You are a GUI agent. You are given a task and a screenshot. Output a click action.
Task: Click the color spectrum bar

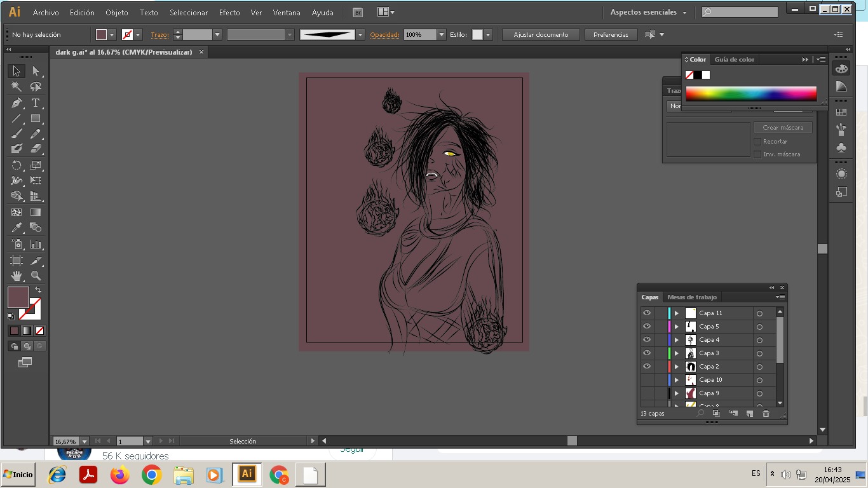point(751,94)
